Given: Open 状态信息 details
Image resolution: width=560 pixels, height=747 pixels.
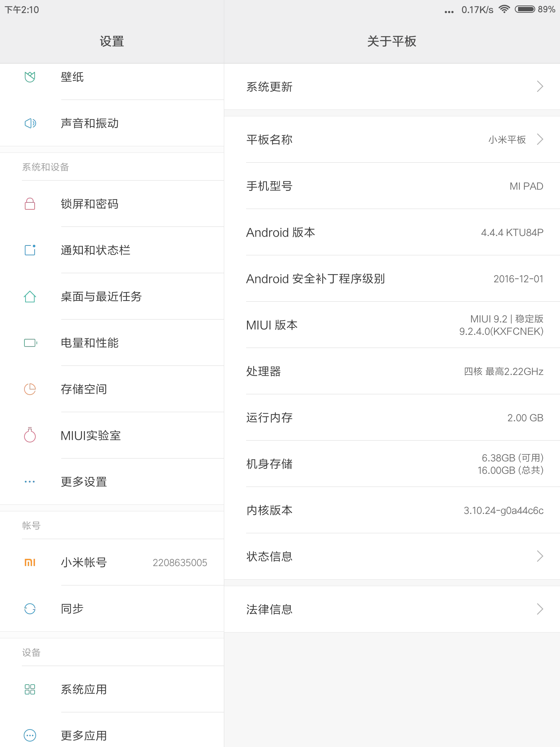Looking at the screenshot, I should coord(392,556).
